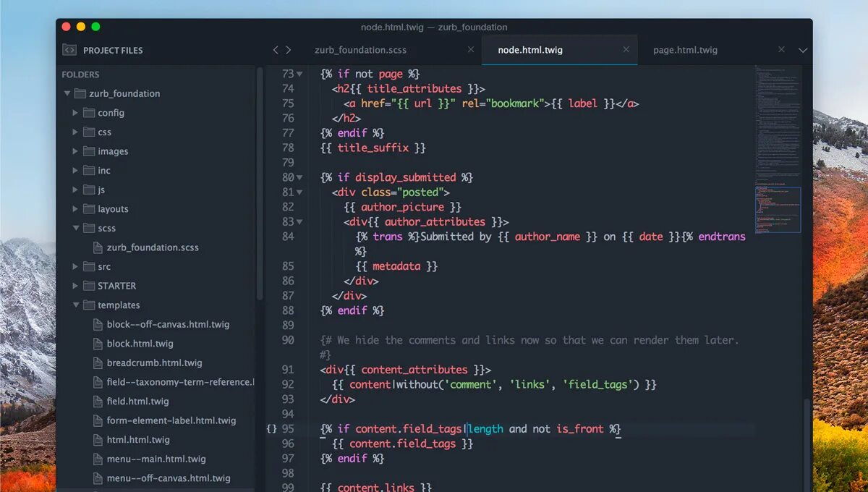Expand the js folder
Image resolution: width=868 pixels, height=492 pixels.
pyautogui.click(x=75, y=190)
